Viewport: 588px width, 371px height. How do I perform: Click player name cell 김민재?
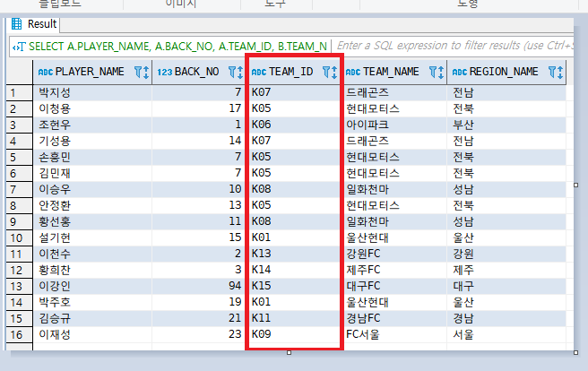pos(92,173)
